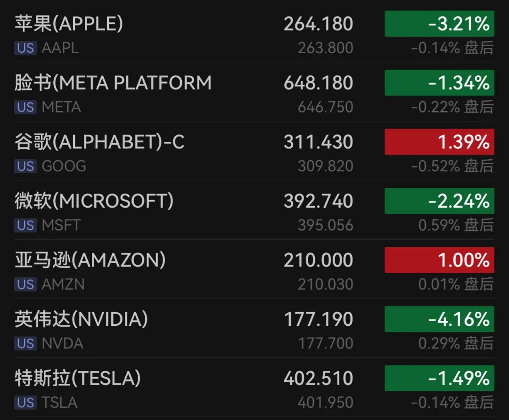Open 特斯拉(TESLA) stock details
The image size is (509, 420).
pos(78,378)
